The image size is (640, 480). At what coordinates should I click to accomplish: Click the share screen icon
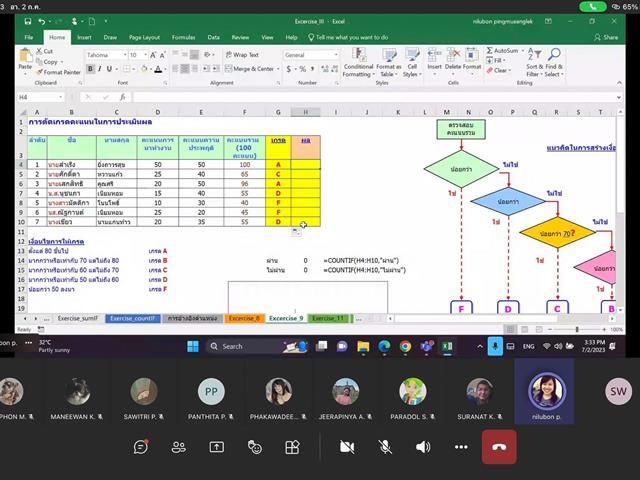216,447
